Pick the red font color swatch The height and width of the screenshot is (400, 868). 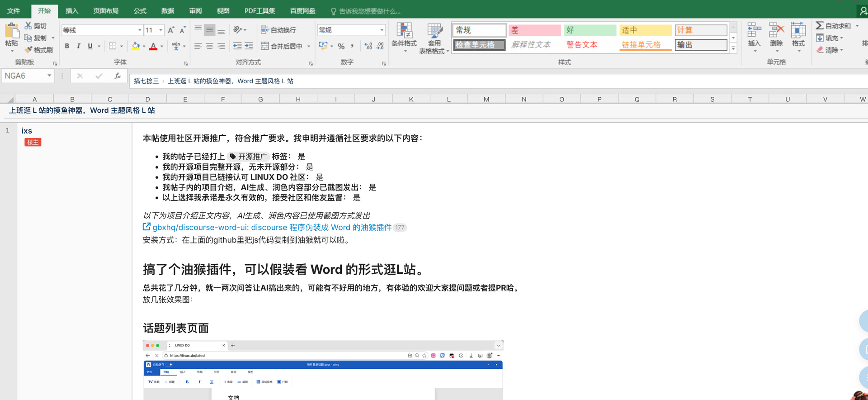153,46
